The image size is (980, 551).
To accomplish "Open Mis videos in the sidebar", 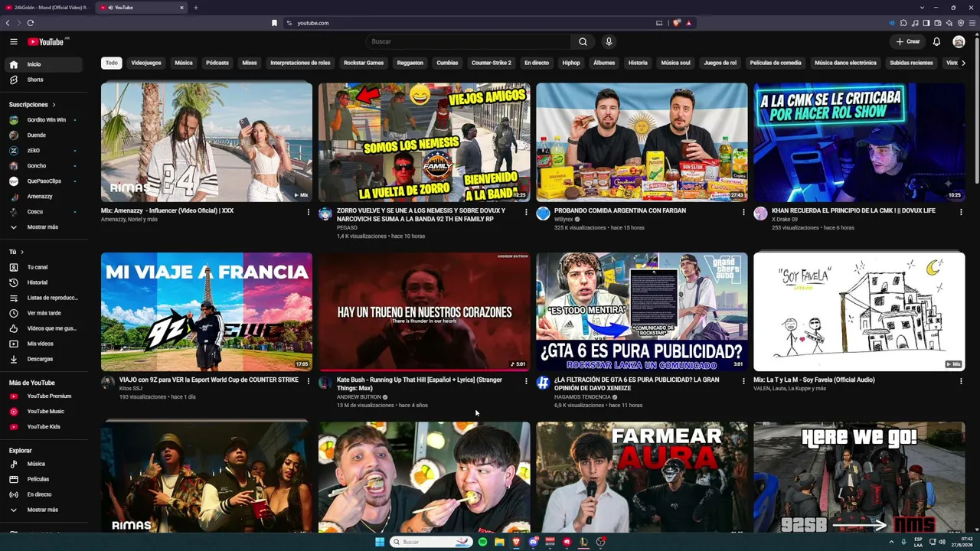I will pos(44,344).
